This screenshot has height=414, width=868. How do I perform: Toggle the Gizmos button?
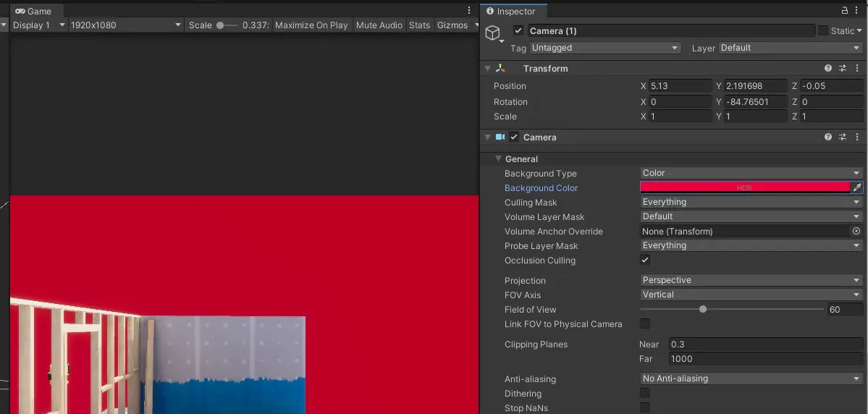pyautogui.click(x=452, y=25)
